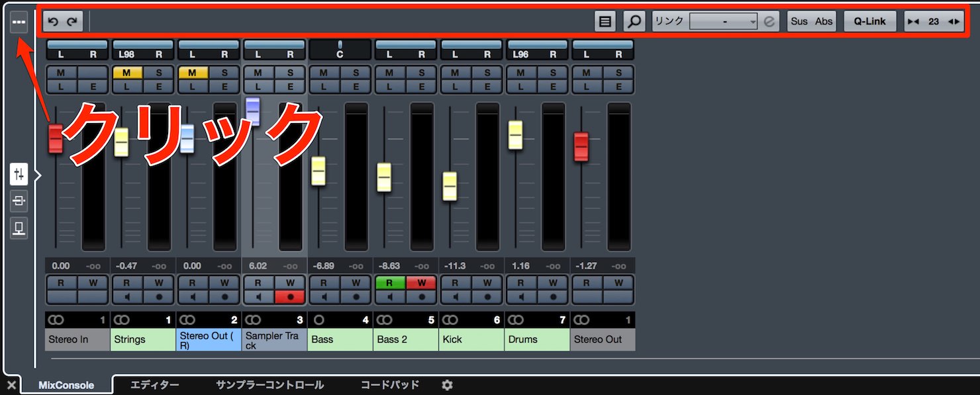Mute the Bass channel
This screenshot has height=395, width=980.
tap(324, 73)
